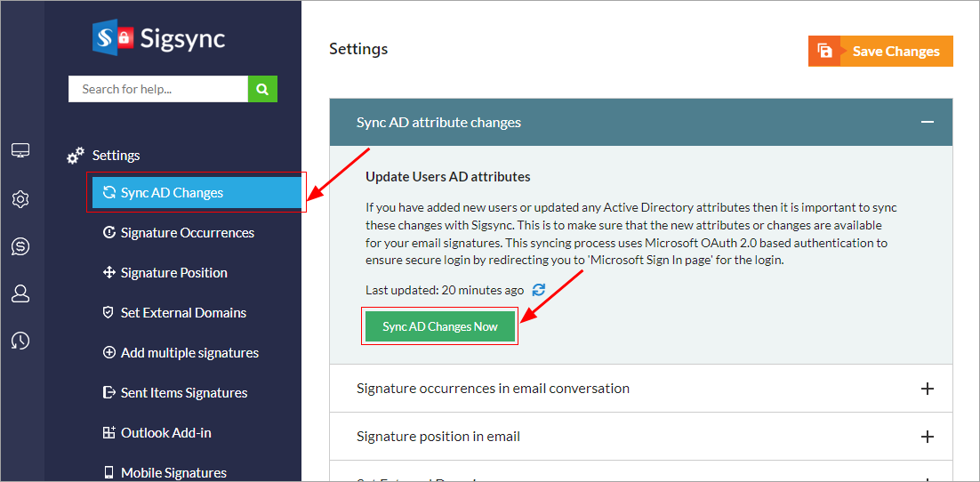
Task: Click the Search for help input field
Action: [157, 89]
